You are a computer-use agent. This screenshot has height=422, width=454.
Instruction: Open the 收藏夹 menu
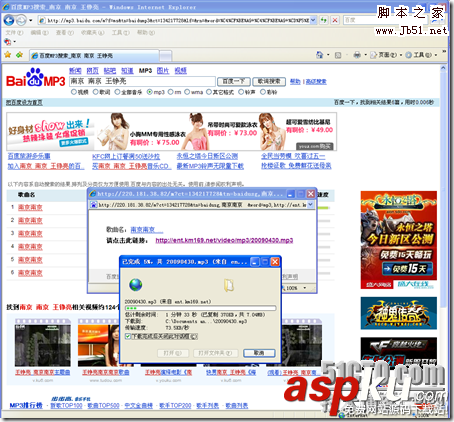92,33
